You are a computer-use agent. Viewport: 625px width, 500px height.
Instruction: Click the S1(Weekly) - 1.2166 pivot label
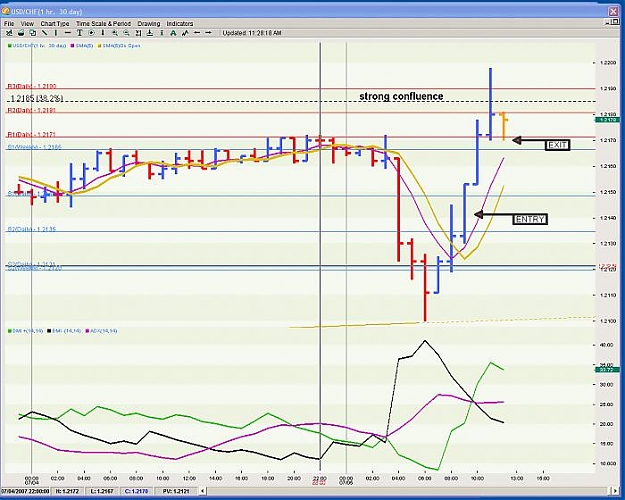pyautogui.click(x=34, y=147)
